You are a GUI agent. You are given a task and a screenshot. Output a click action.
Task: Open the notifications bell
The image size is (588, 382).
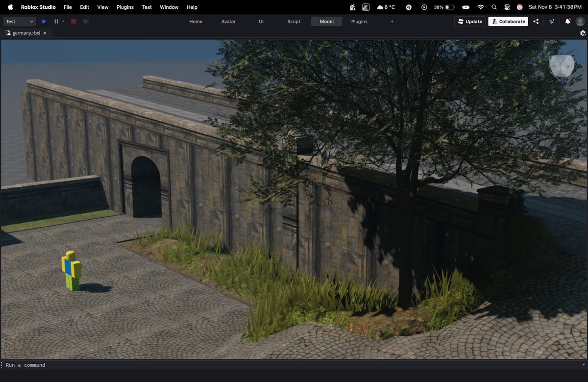click(x=568, y=22)
